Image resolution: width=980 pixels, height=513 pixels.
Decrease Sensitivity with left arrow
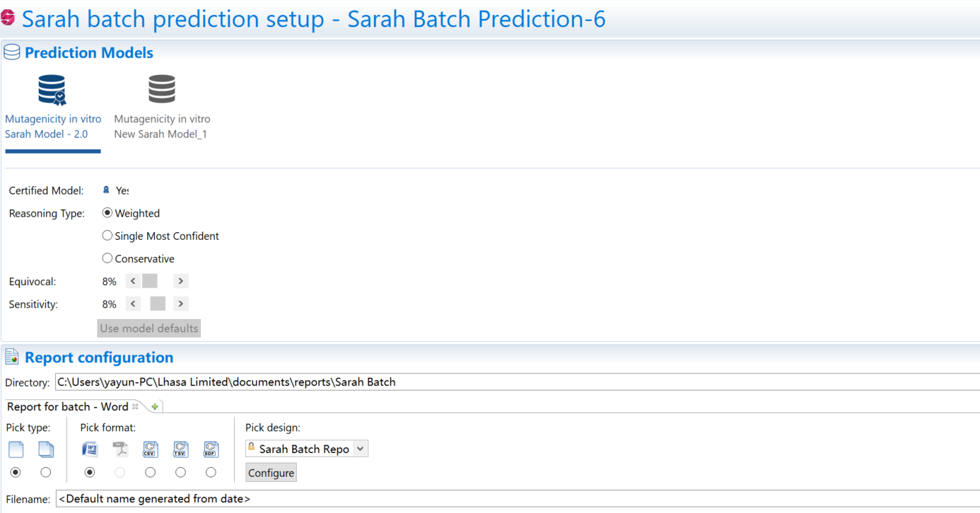[x=133, y=304]
